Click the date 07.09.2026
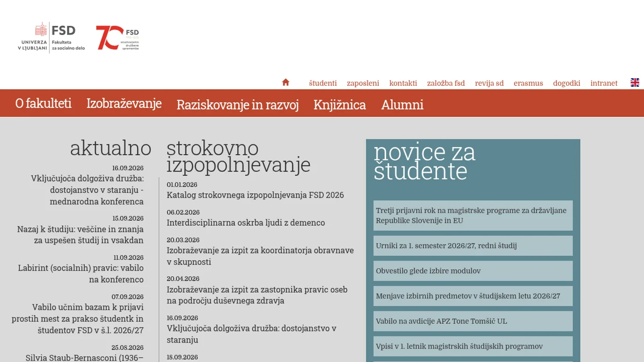This screenshot has width=644, height=362. pyautogui.click(x=127, y=297)
